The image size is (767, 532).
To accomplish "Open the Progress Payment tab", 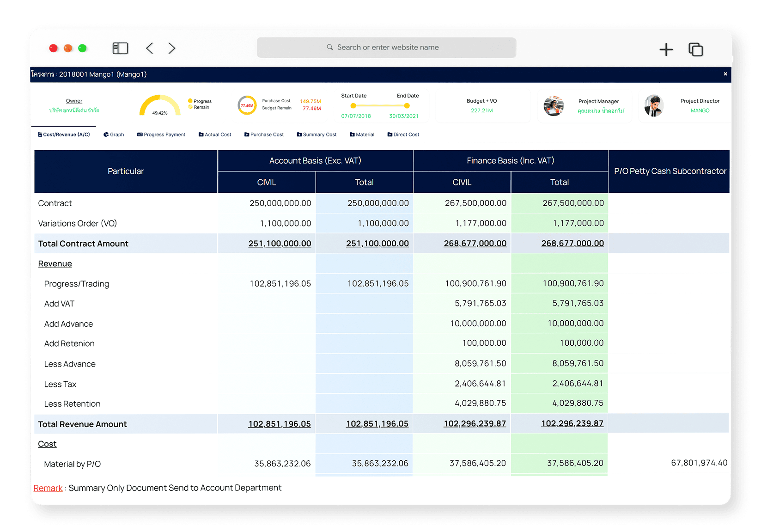I will (x=161, y=135).
